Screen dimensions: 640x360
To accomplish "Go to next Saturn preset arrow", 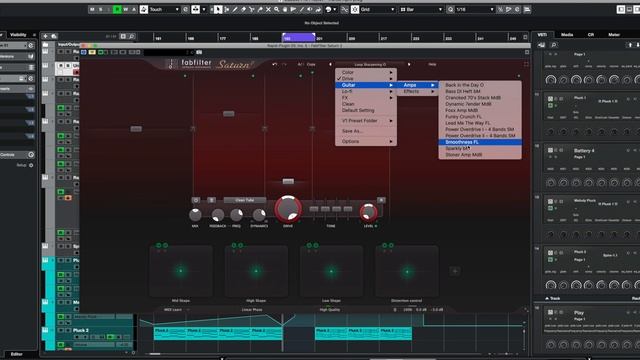I will (x=409, y=64).
